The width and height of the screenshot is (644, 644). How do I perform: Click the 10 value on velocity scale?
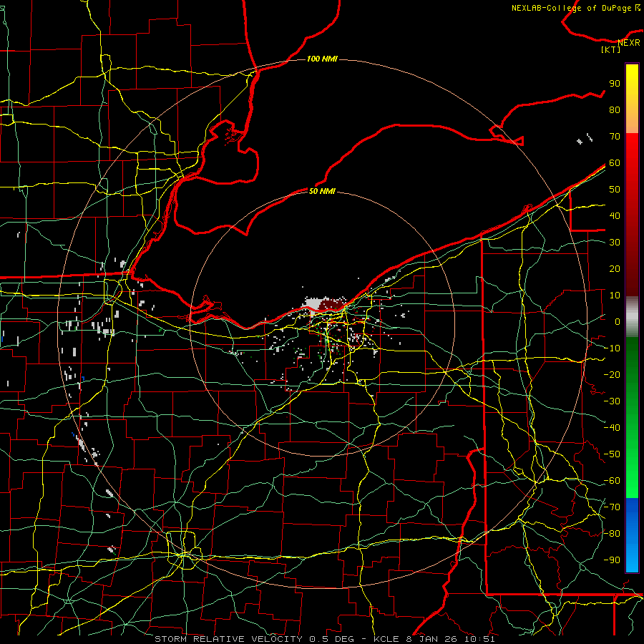pos(615,296)
